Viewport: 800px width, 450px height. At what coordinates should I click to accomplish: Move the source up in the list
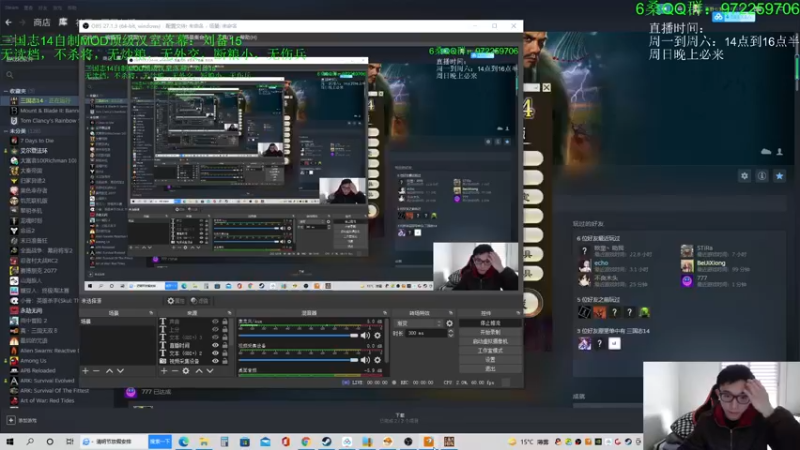[x=199, y=371]
